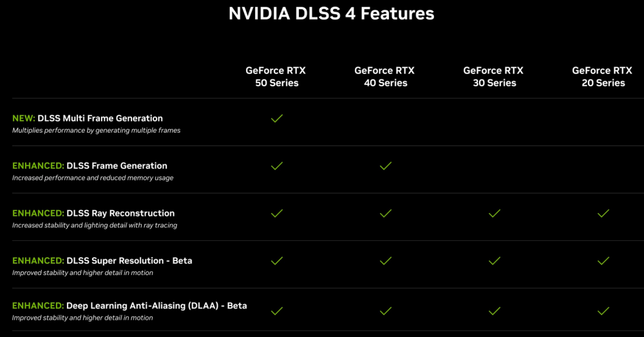Click the Frame Generation checkmark under RTX 40 Series
Screen dimensions: 644x337
click(386, 166)
